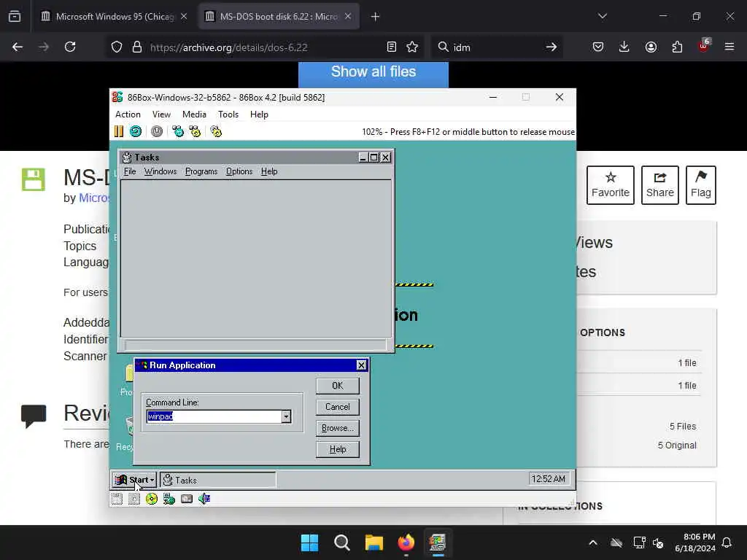Bookmark this page with the star icon
Screen dimensions: 747x560
[412, 47]
